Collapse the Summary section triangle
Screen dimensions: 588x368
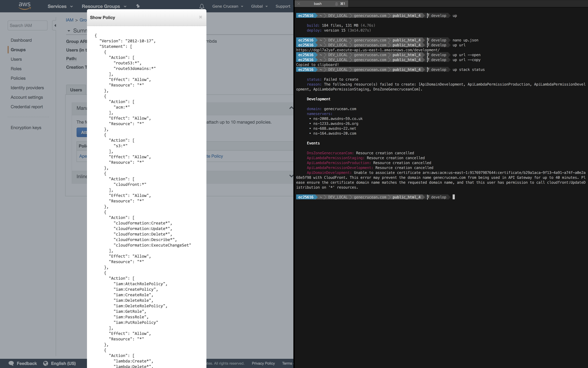click(x=69, y=31)
